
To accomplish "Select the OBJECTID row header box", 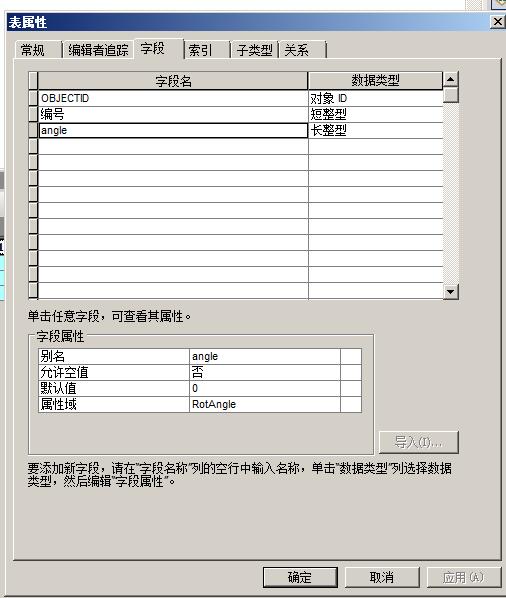I will click(33, 98).
